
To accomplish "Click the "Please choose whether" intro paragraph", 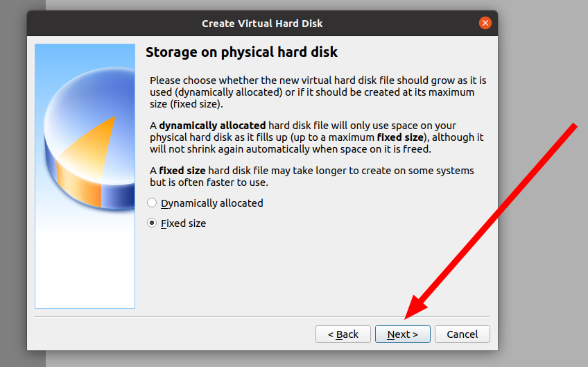I will [318, 92].
